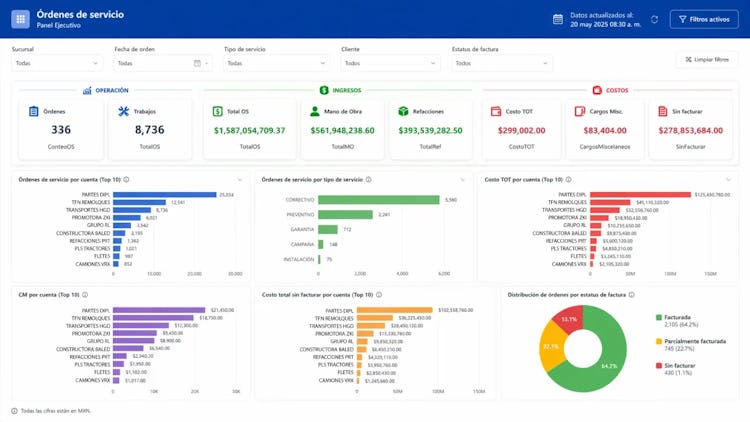This screenshot has width=750, height=422.
Task: Click the CAMPAÑA category label
Action: (x=302, y=244)
